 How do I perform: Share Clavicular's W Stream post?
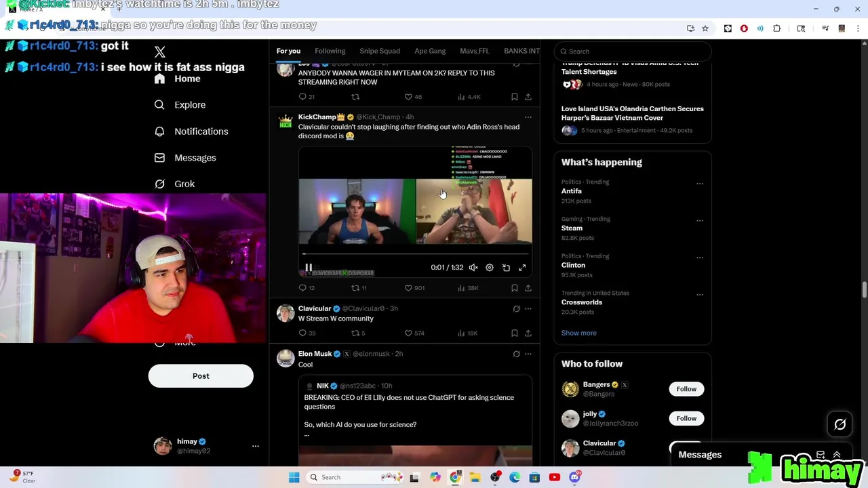[x=528, y=333]
